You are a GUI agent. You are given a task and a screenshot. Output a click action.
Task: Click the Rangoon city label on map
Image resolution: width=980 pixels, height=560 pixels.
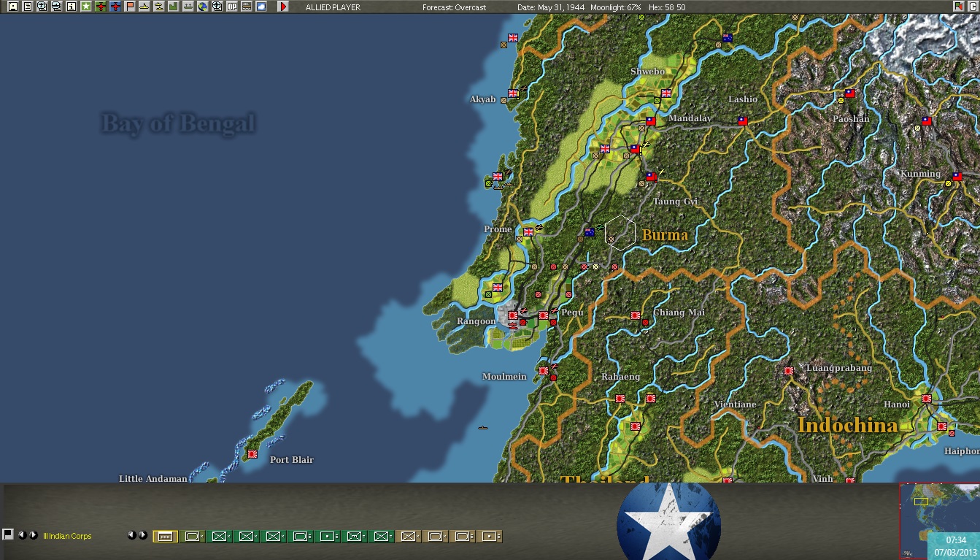(477, 321)
